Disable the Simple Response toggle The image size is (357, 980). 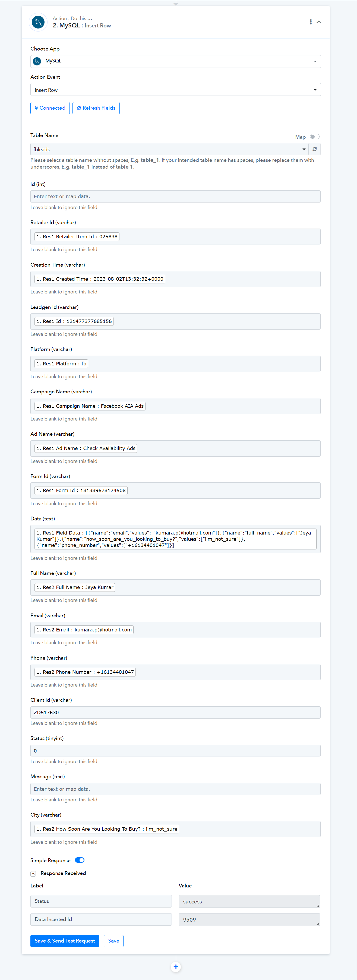pyautogui.click(x=80, y=860)
